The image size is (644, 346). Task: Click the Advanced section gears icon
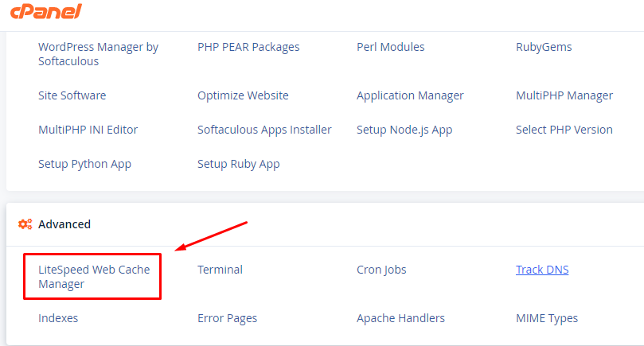coord(25,224)
